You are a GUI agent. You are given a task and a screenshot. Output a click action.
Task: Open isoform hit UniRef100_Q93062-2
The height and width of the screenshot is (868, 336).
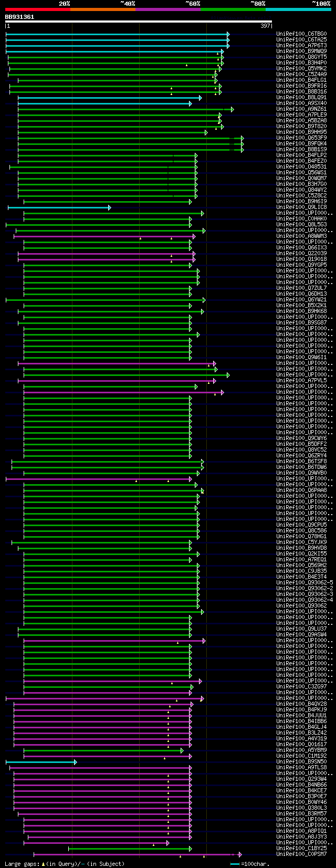coord(304,589)
